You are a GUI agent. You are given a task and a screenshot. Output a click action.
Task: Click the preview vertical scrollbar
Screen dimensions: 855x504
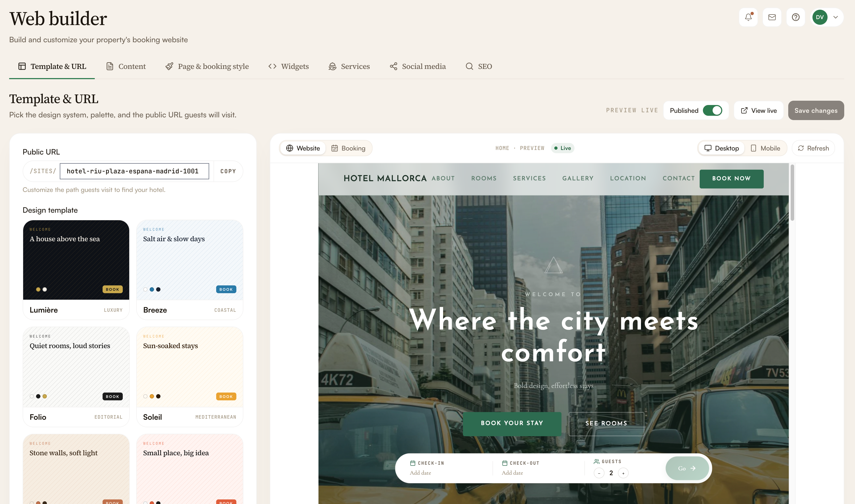792,192
